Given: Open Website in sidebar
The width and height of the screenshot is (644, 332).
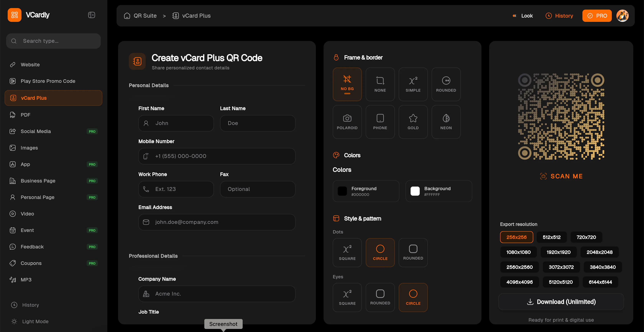Looking at the screenshot, I should click(x=53, y=64).
